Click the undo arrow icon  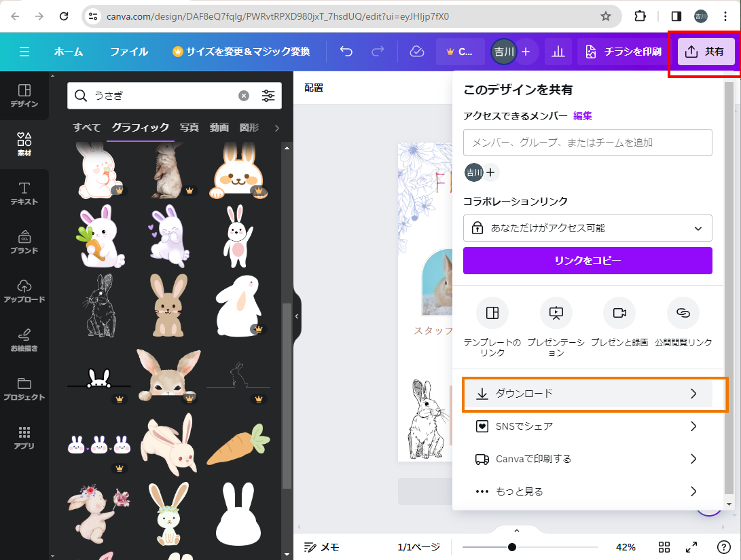[x=346, y=52]
